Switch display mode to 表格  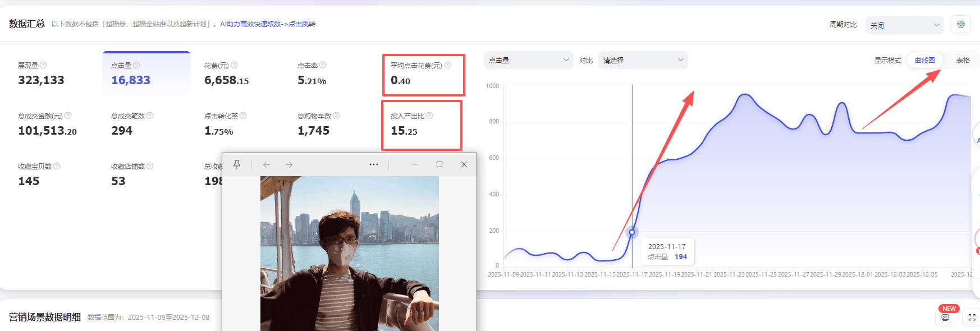click(963, 61)
